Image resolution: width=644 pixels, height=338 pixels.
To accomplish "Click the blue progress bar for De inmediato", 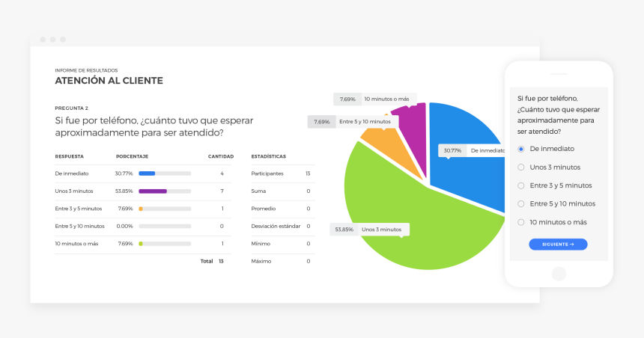I will click(x=147, y=173).
